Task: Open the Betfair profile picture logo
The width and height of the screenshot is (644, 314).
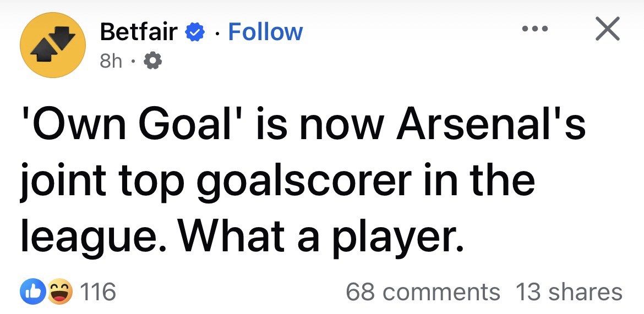Action: point(52,45)
